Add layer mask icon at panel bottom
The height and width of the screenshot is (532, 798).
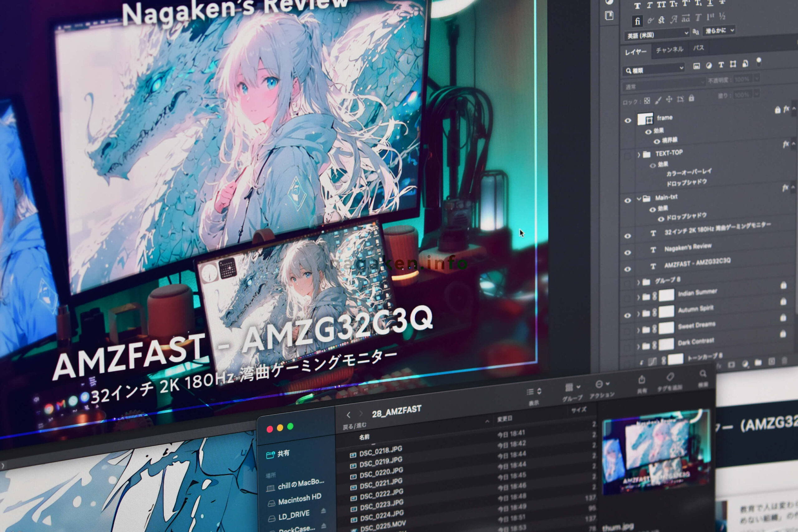[732, 365]
